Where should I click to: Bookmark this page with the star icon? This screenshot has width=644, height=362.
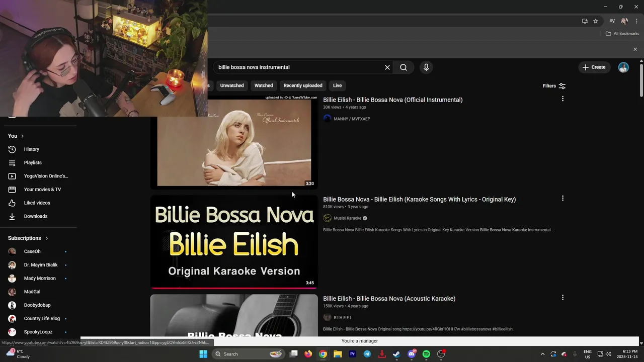(x=596, y=21)
